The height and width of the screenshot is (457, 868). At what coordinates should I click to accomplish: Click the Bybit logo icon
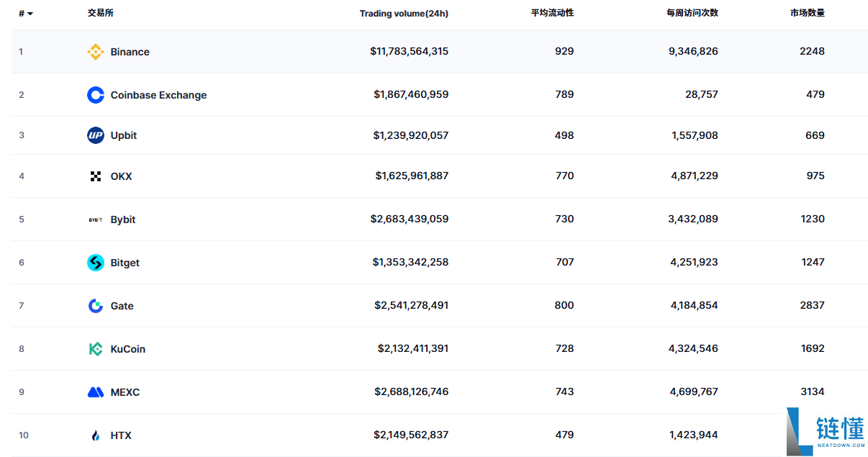pos(96,220)
